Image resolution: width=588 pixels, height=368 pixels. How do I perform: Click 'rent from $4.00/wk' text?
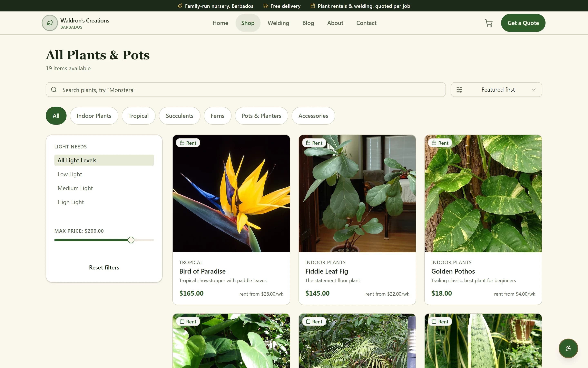515,294
